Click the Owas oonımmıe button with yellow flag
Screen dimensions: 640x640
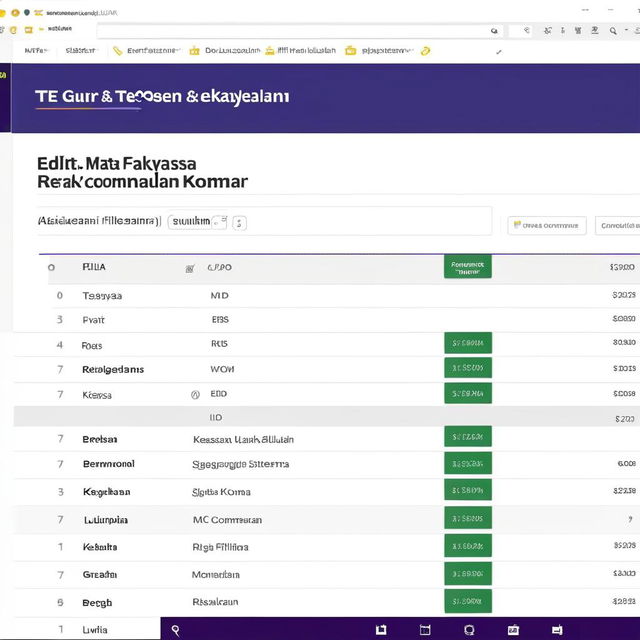click(x=547, y=225)
